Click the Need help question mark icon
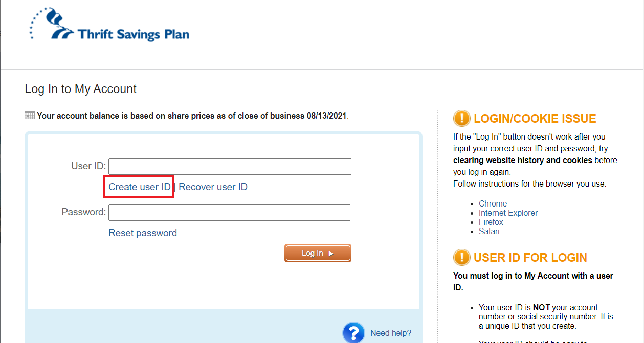Image resolution: width=644 pixels, height=343 pixels. pos(354,332)
